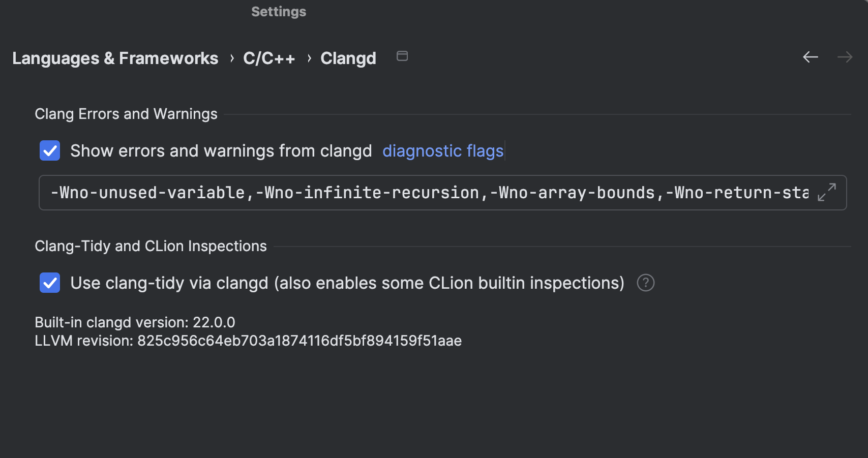Click the back navigation arrow
This screenshot has width=868, height=458.
811,57
